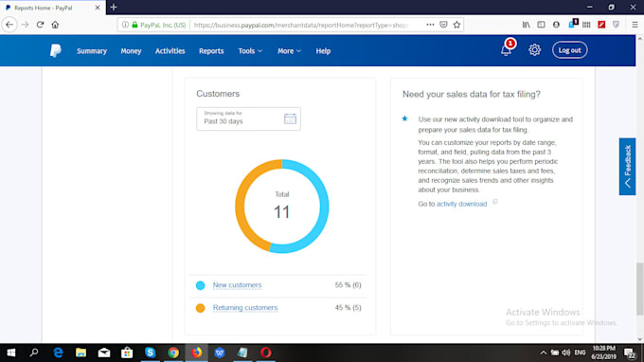Open the Money tab
This screenshot has height=362, width=644.
(x=131, y=51)
